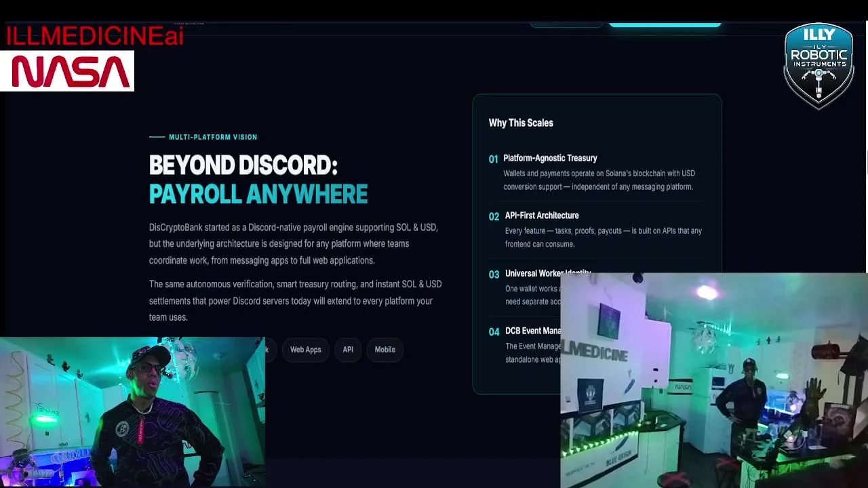Click the wide room webcam feed
The image size is (868, 488).
coord(714,380)
